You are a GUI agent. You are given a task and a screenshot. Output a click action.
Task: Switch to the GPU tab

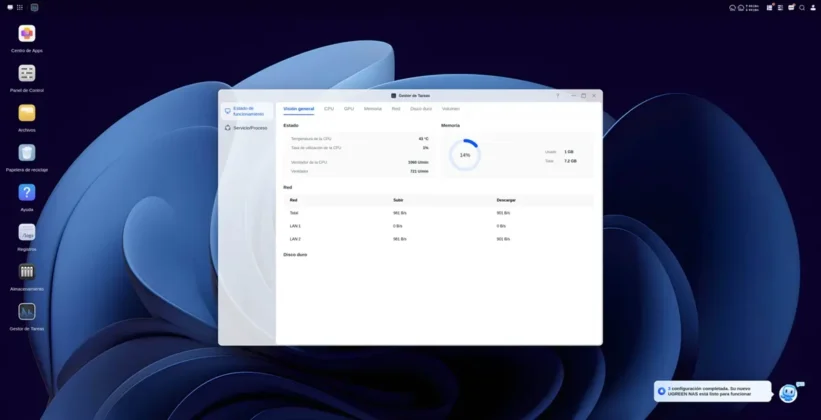[x=349, y=109]
